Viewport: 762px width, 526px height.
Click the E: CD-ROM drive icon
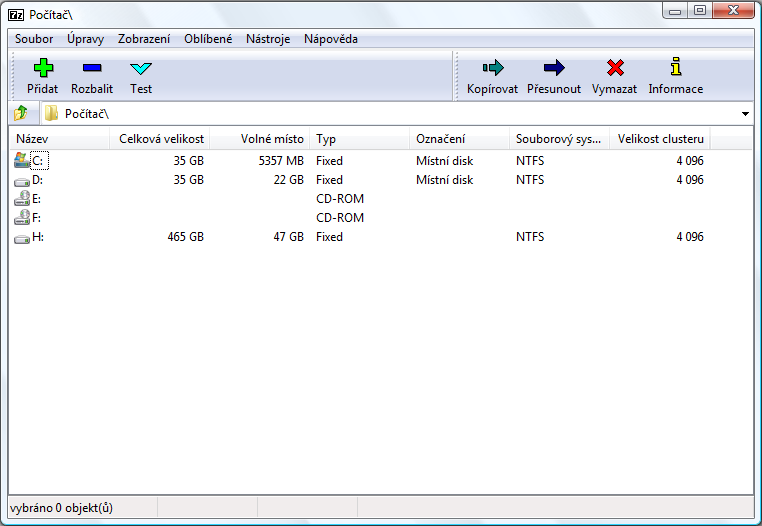tap(22, 198)
